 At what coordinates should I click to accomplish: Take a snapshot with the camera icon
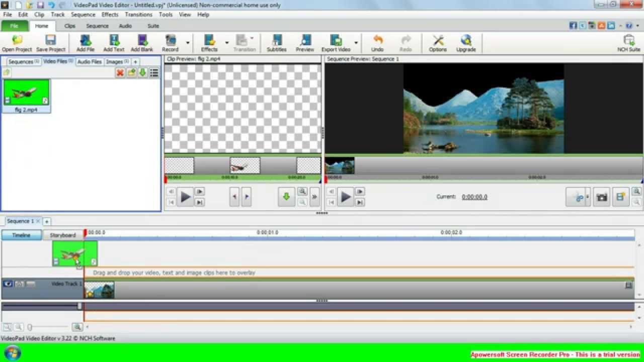coord(601,197)
